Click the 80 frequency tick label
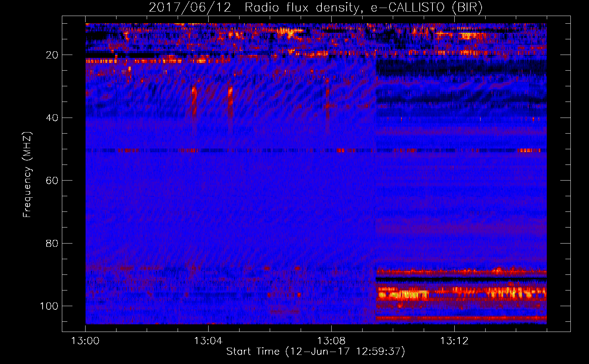 coord(52,244)
